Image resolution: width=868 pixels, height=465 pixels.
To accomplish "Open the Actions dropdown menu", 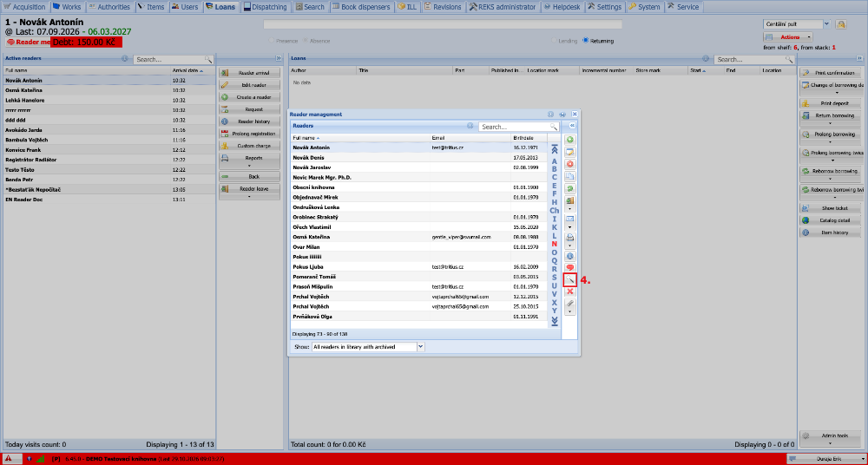I will click(788, 37).
